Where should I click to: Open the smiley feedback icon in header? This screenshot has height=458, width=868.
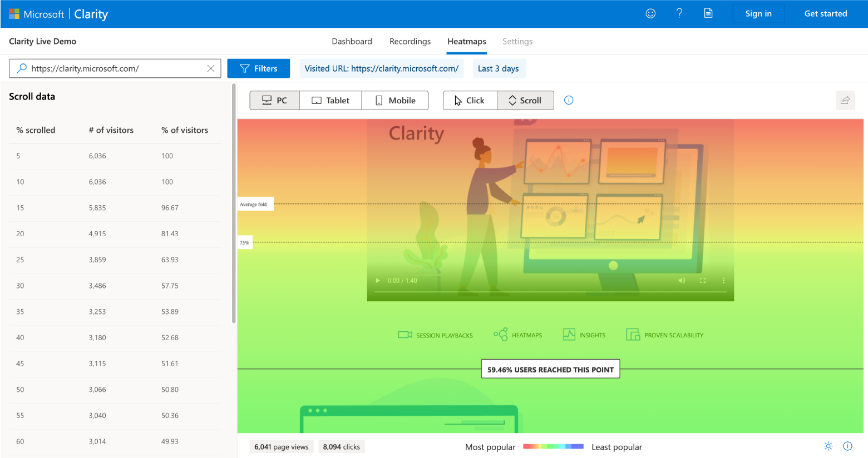[x=650, y=13]
